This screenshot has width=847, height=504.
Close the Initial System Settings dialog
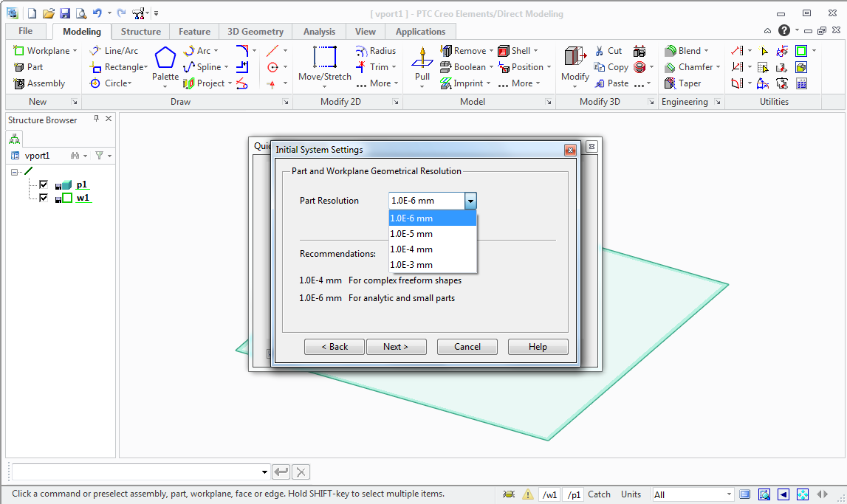point(570,150)
